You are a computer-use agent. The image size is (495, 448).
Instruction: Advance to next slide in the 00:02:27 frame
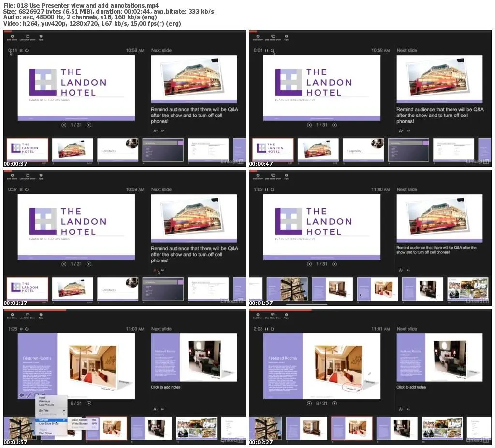(x=335, y=404)
